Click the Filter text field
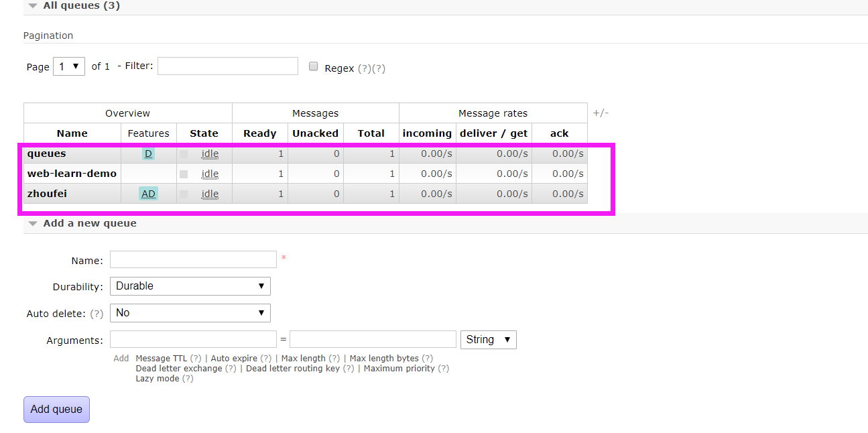Screen dimensions: 868x433 (x=228, y=66)
